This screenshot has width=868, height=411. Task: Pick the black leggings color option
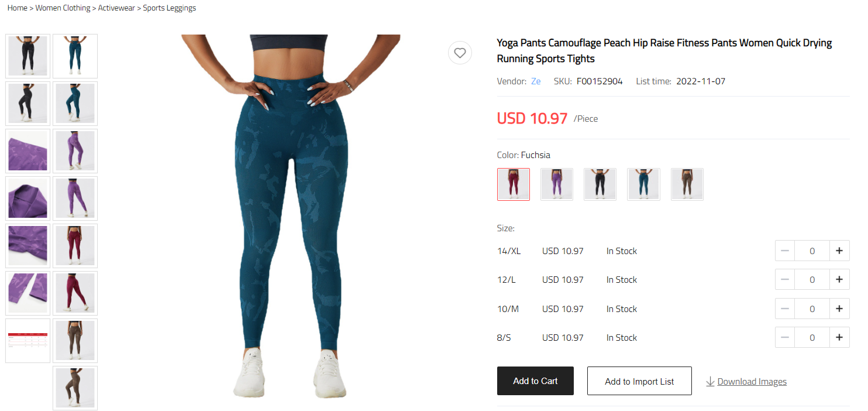coord(600,184)
